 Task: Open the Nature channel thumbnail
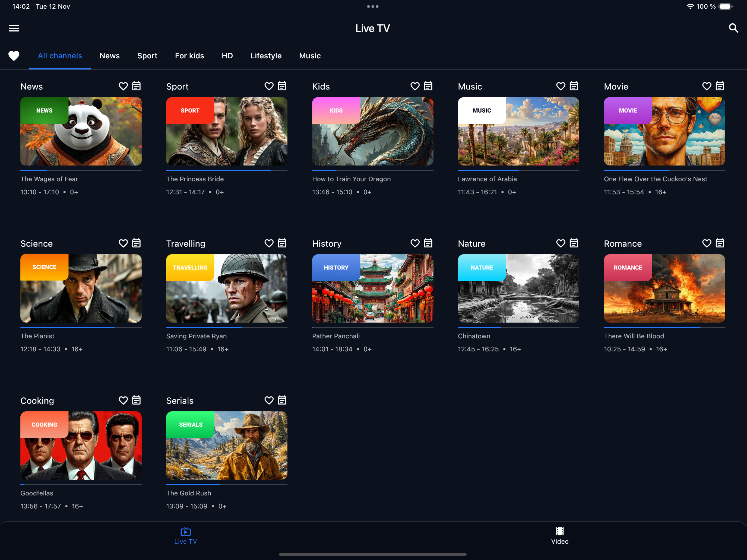pyautogui.click(x=518, y=288)
